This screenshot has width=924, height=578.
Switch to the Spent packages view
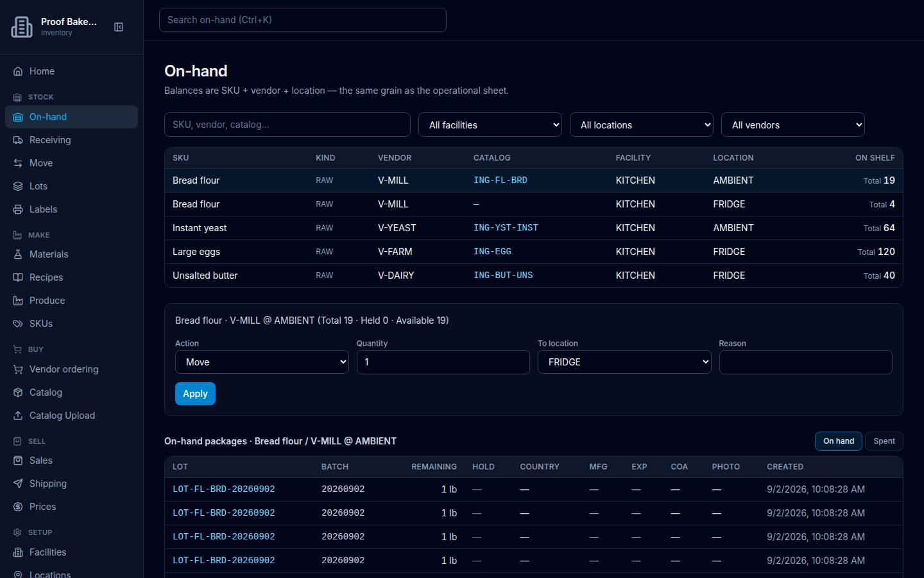point(884,441)
